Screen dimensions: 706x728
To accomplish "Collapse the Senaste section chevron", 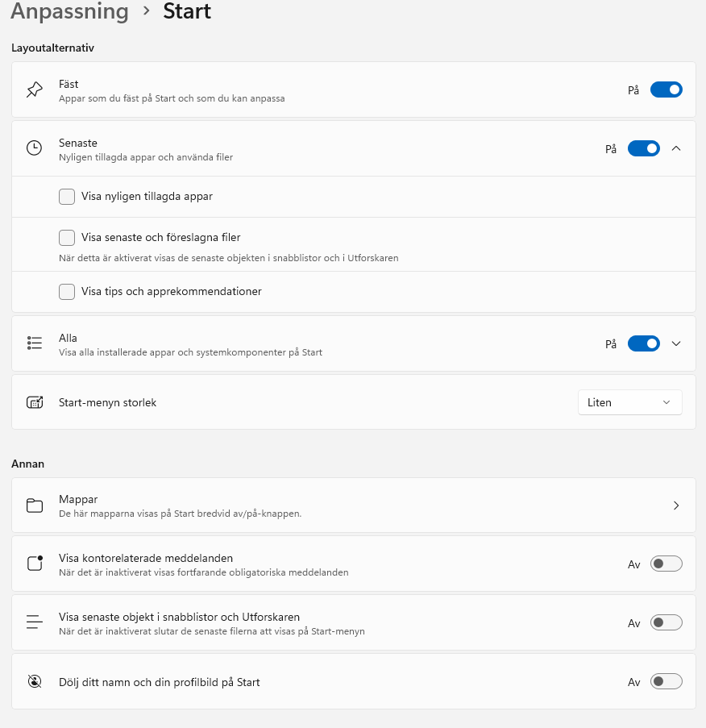I will pyautogui.click(x=676, y=148).
